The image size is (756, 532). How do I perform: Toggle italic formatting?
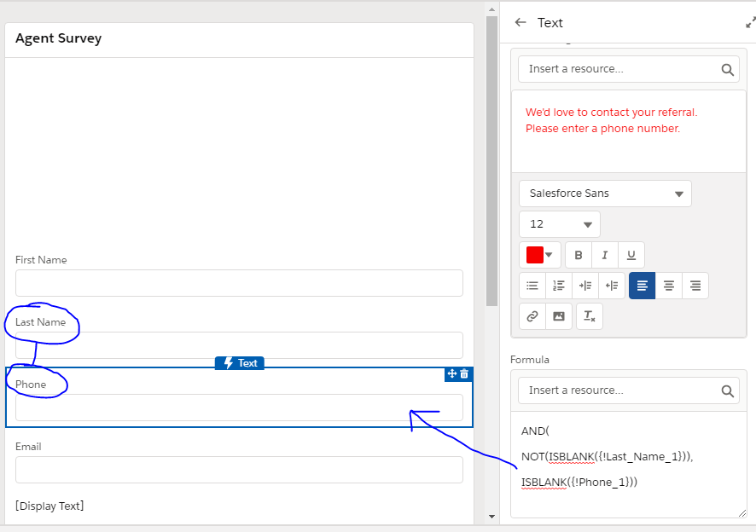pyautogui.click(x=605, y=255)
